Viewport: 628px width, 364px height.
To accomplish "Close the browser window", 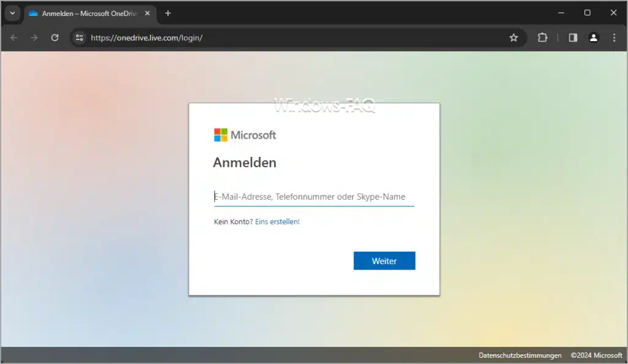I will (x=613, y=13).
